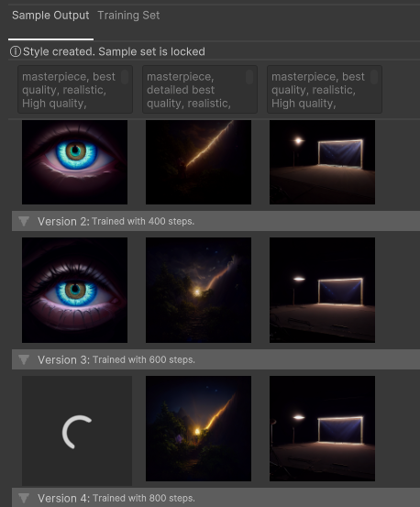
Task: Select the first prompt field above the eye image
Action: (x=75, y=90)
